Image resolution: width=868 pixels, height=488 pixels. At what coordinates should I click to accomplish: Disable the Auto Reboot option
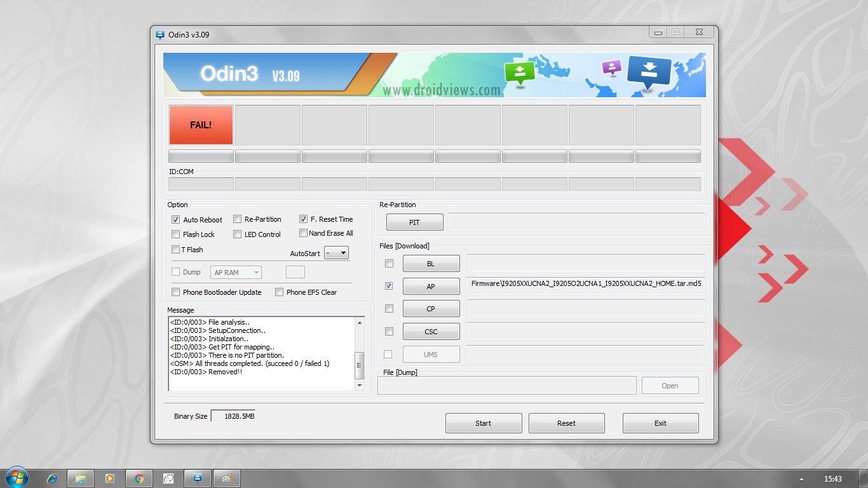(x=176, y=220)
